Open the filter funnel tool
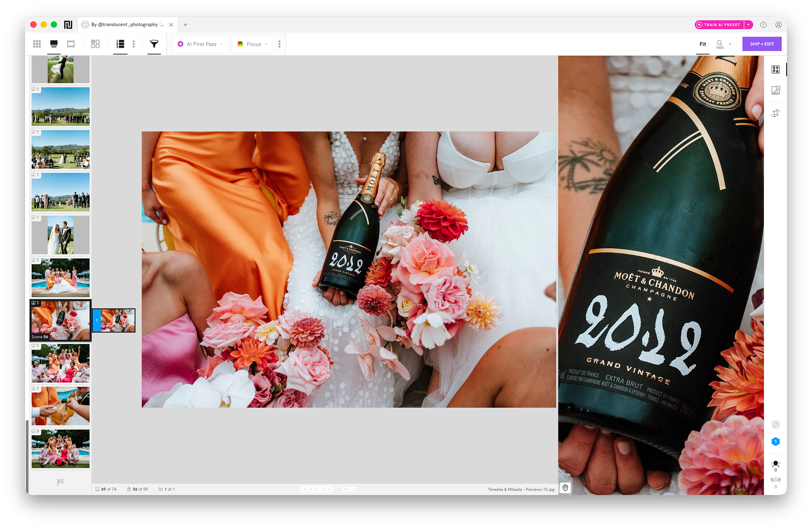This screenshot has width=812, height=528. tap(154, 44)
